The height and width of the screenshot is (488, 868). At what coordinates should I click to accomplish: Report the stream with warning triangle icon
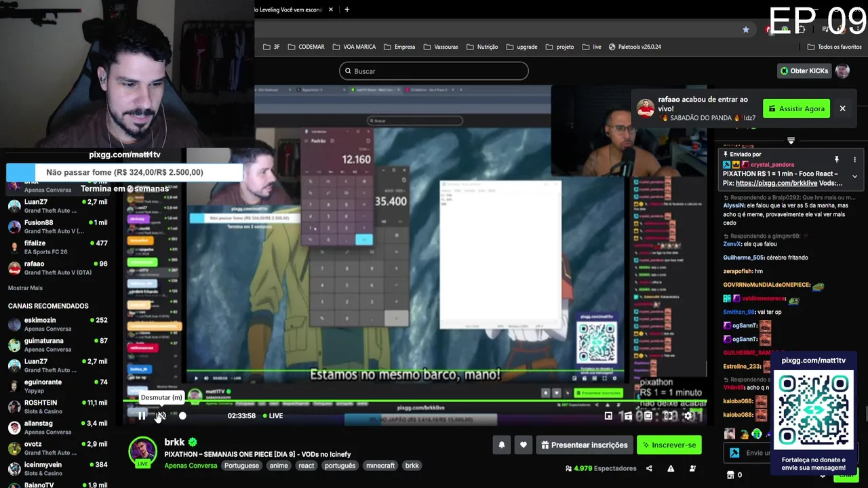click(671, 468)
